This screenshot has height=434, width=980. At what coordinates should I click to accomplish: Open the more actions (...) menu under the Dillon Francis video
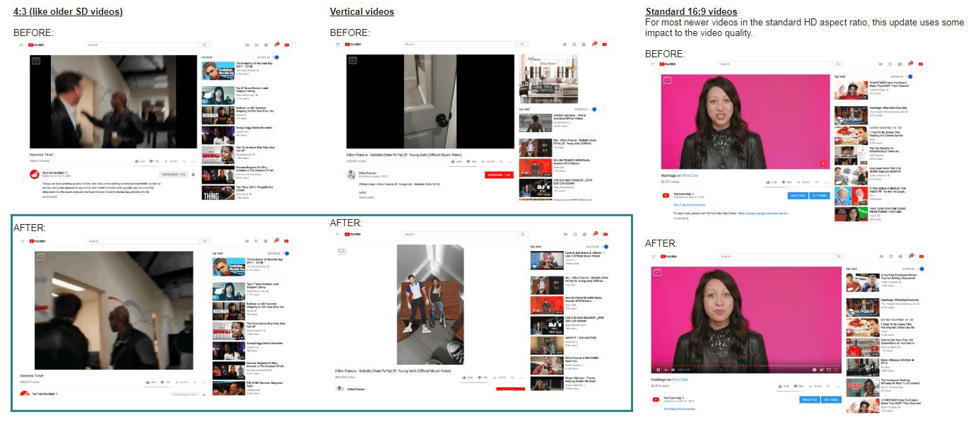[510, 161]
